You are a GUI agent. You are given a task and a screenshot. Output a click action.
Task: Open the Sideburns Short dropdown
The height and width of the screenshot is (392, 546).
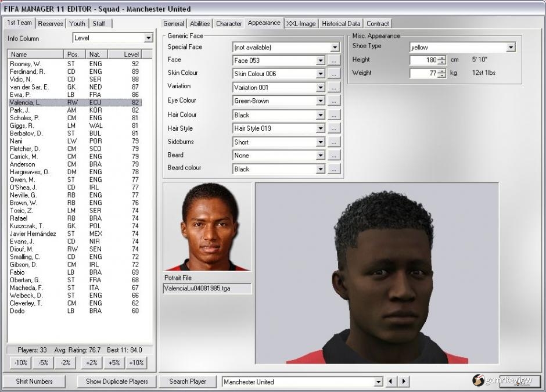(321, 142)
